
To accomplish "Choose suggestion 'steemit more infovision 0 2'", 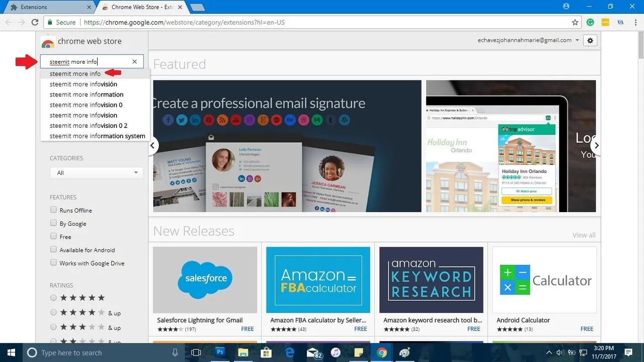I will (95, 126).
